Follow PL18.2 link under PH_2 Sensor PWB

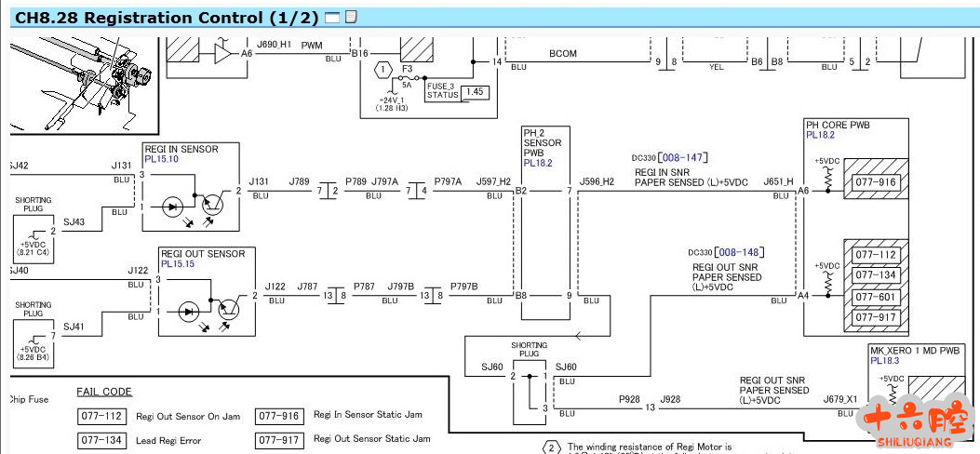(538, 163)
